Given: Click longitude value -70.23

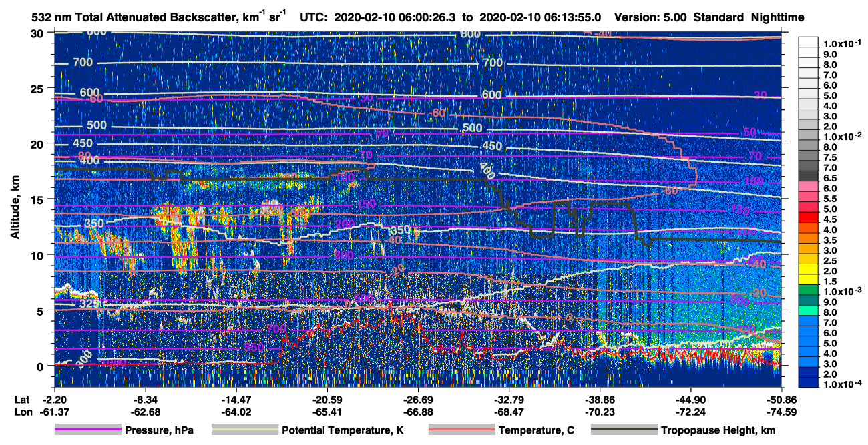Looking at the screenshot, I should coord(600,412).
